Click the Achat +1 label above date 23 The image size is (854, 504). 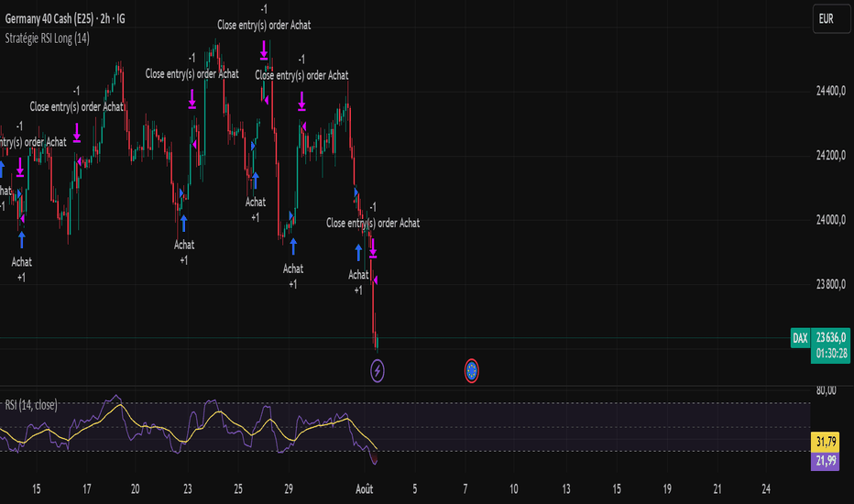tap(184, 252)
